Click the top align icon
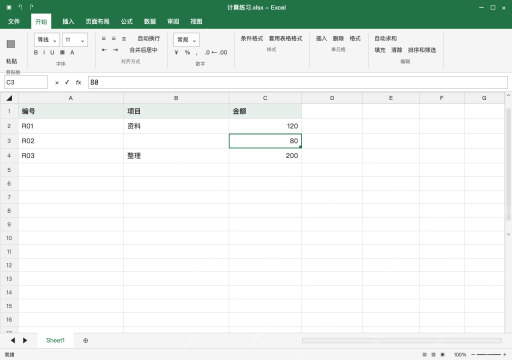Image resolution: width=512 pixels, height=360 pixels. (x=104, y=39)
